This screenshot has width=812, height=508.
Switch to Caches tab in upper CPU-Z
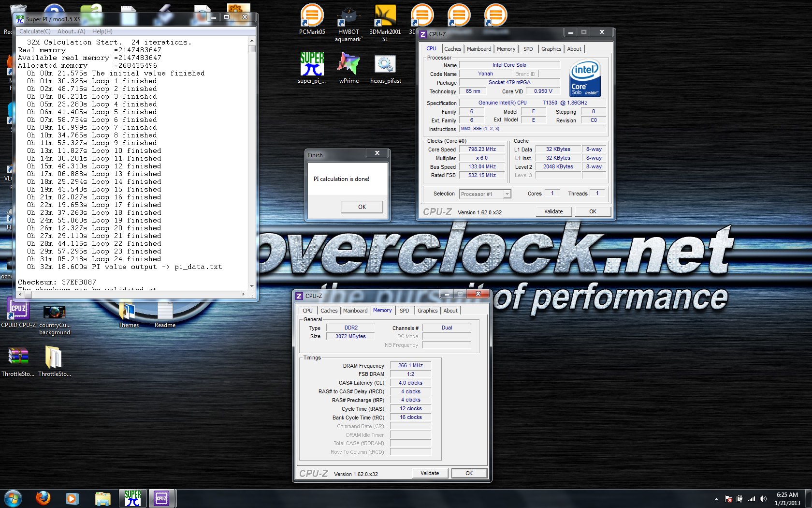(x=453, y=49)
